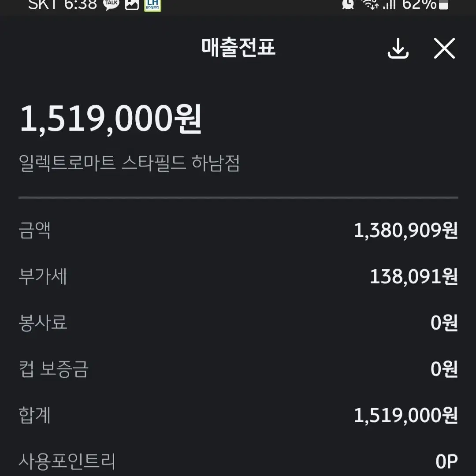Tap the Wi-Fi status icon

pos(370,4)
